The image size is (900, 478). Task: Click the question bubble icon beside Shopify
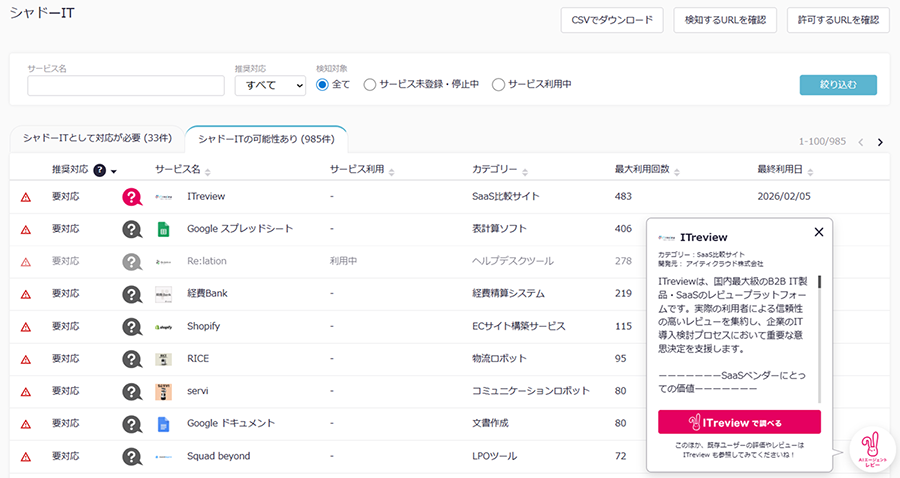point(132,326)
